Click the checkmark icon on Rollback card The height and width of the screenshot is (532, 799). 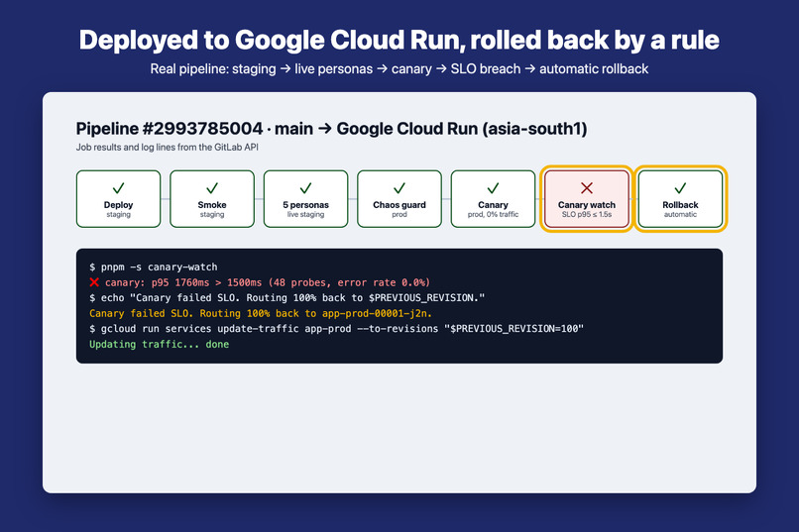click(x=680, y=188)
